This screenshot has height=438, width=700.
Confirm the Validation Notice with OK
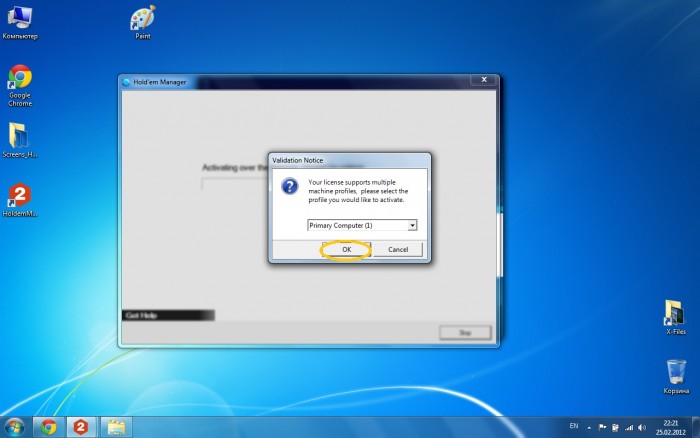tap(346, 250)
